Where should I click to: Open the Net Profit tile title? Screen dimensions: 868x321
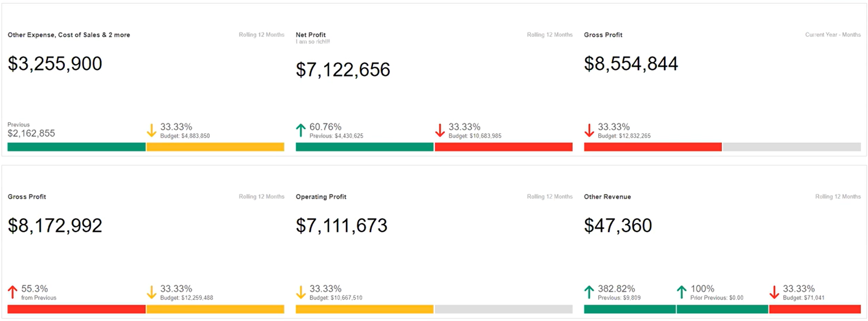point(311,35)
